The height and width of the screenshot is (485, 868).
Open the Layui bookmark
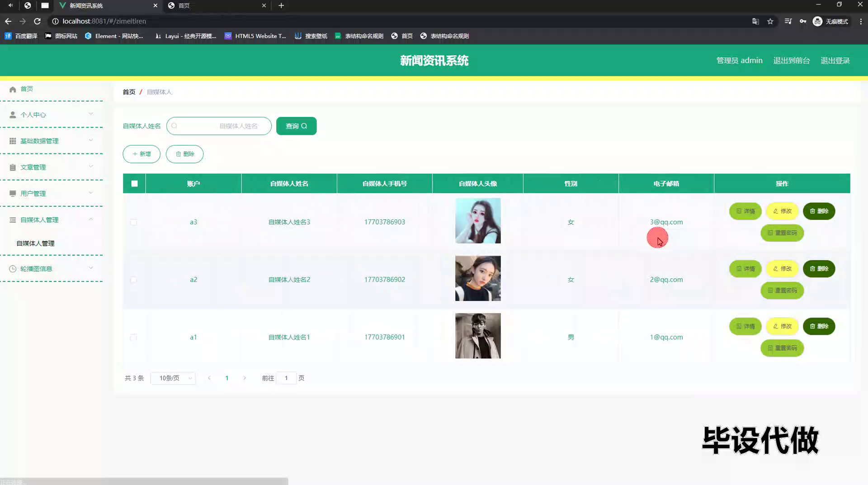coord(185,36)
